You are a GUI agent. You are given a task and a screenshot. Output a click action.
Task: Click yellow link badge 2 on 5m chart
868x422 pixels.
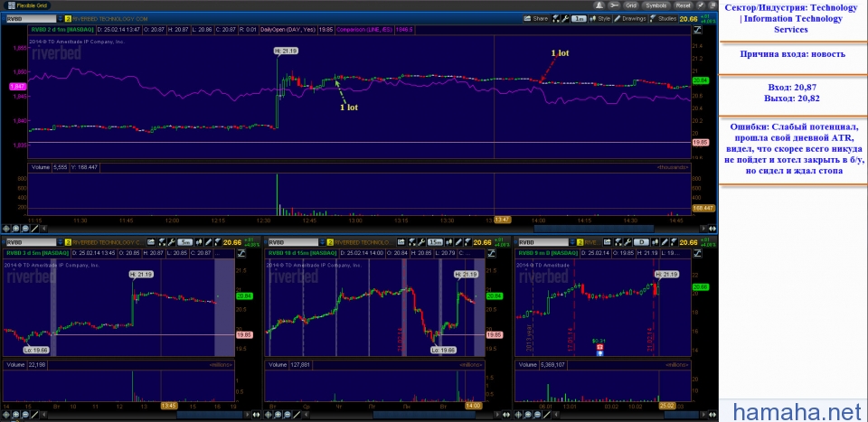pos(68,242)
